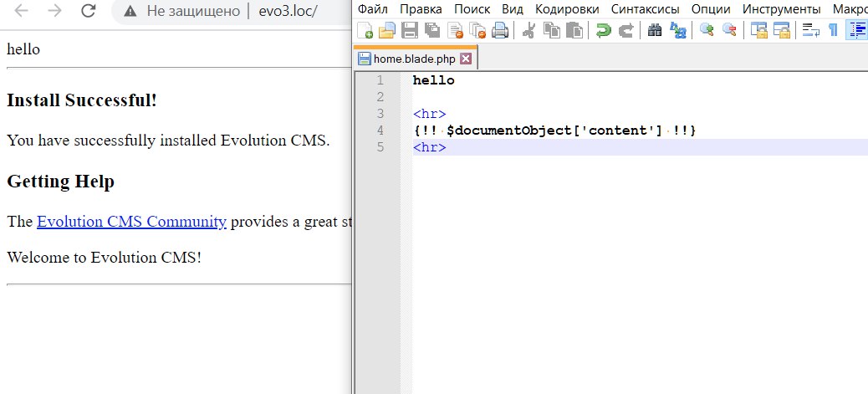Click the line 5 hr tag
The height and width of the screenshot is (394, 868).
click(x=430, y=147)
